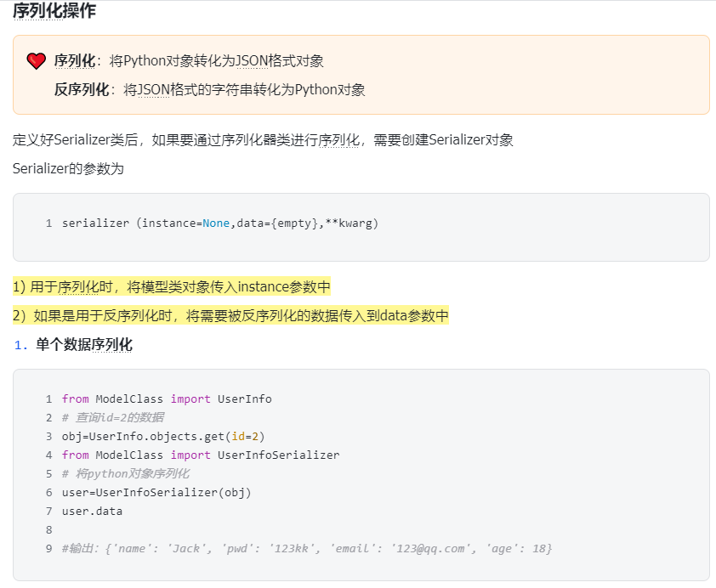716x588 pixels.
Task: Click the user.data code line
Action: [92, 512]
